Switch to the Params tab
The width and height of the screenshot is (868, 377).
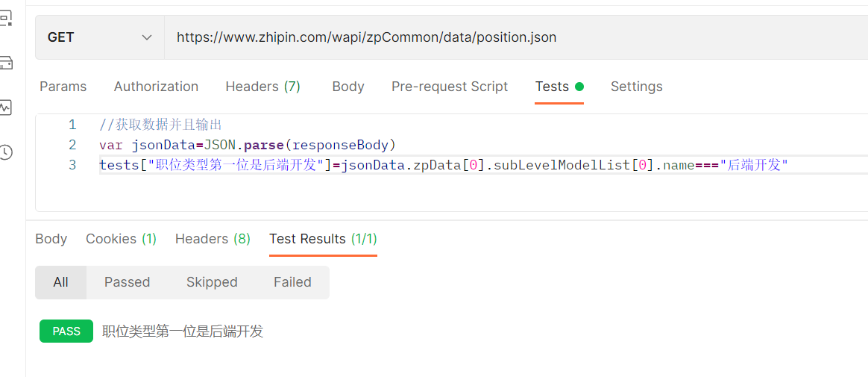63,87
